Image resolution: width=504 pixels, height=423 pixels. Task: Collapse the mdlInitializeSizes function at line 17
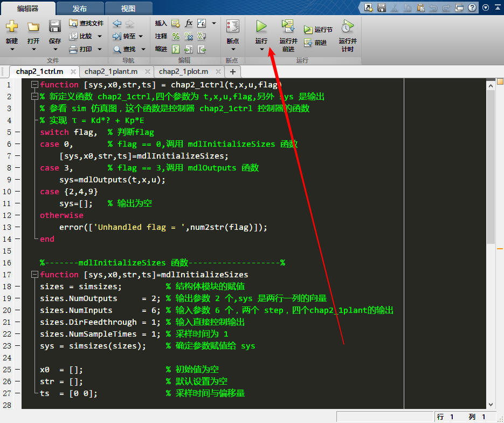pyautogui.click(x=34, y=275)
